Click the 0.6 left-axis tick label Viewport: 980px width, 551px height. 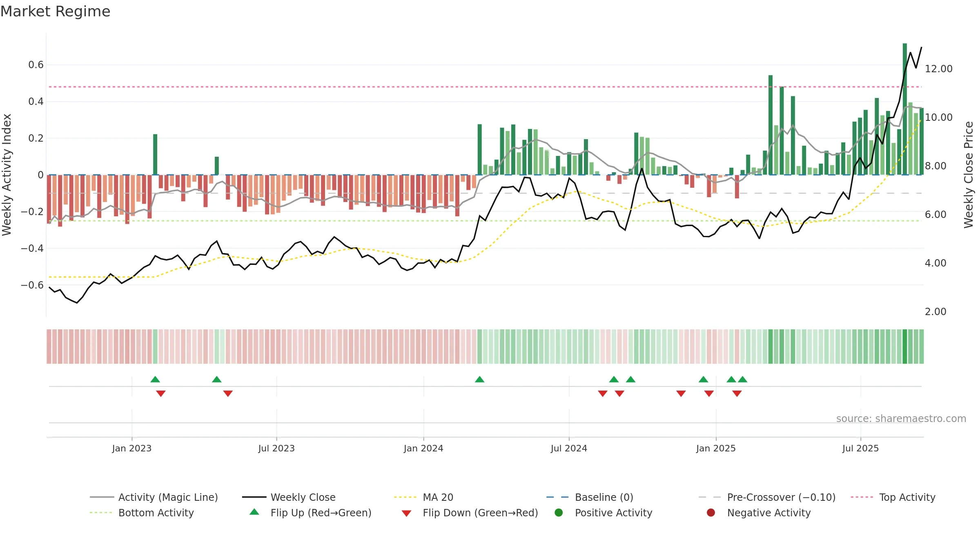36,64
